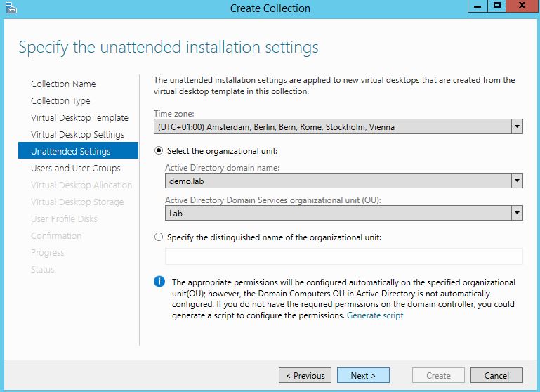Close the Create Collection wizard
The width and height of the screenshot is (540, 392).
coord(520,7)
